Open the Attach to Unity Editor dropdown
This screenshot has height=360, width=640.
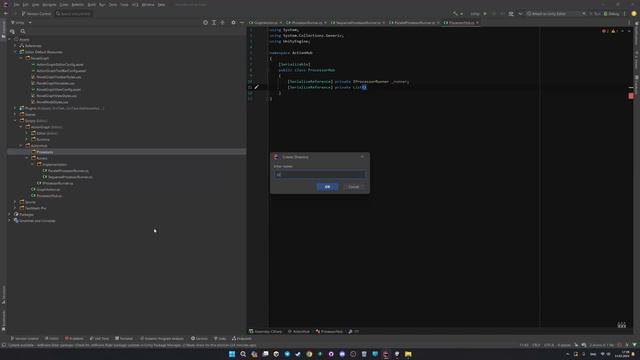click(x=553, y=13)
